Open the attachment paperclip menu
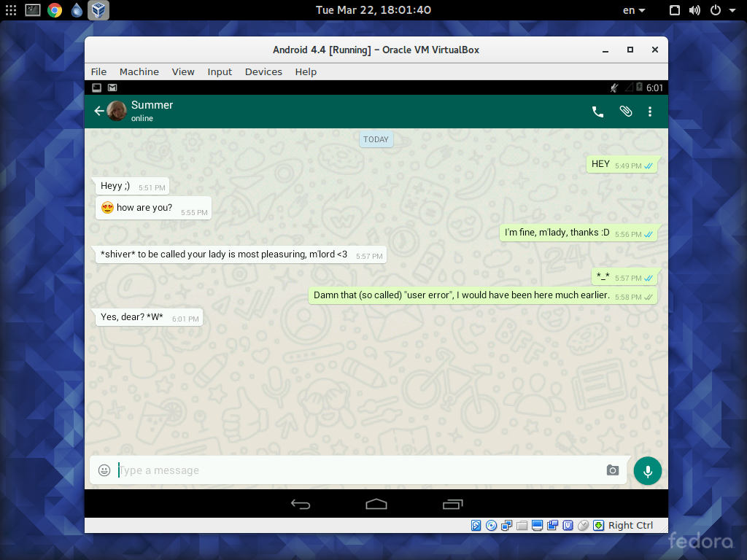 point(625,112)
